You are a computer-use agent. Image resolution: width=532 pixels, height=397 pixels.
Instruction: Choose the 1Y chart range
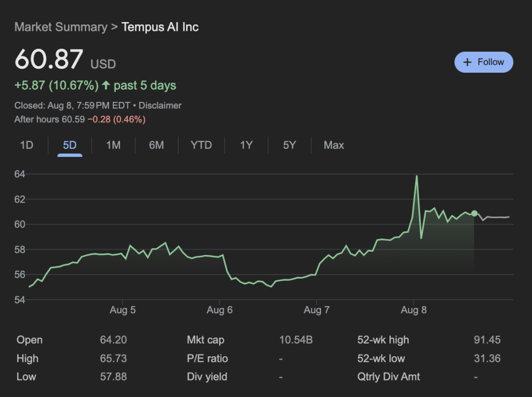point(246,145)
